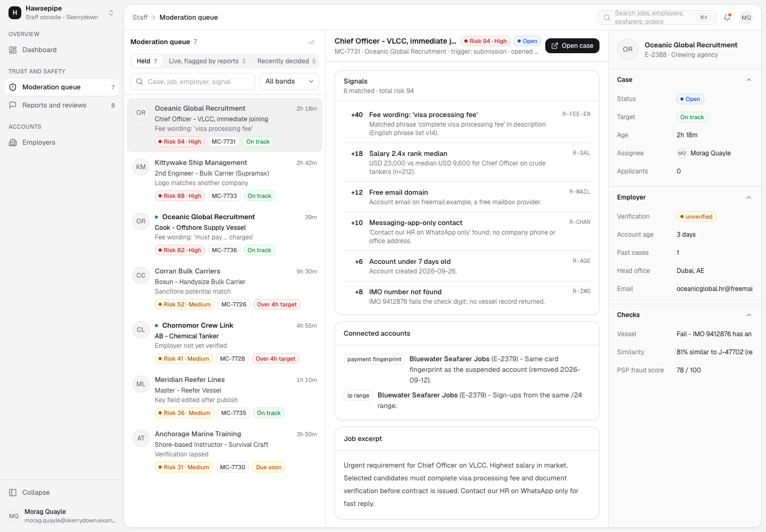Image resolution: width=766 pixels, height=532 pixels.
Task: Open the workspace switcher chevrons
Action: (x=111, y=13)
